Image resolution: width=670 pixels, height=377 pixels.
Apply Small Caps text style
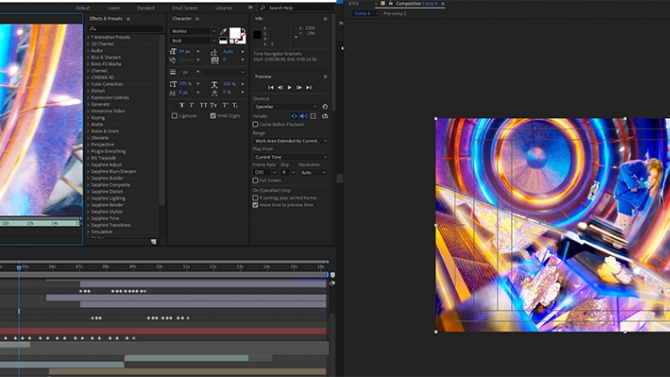click(213, 105)
